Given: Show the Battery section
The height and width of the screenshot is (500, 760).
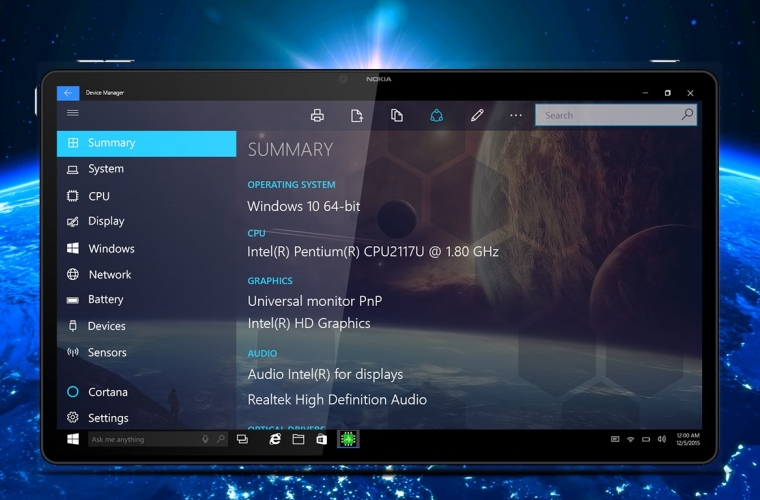Looking at the screenshot, I should coord(146,300).
